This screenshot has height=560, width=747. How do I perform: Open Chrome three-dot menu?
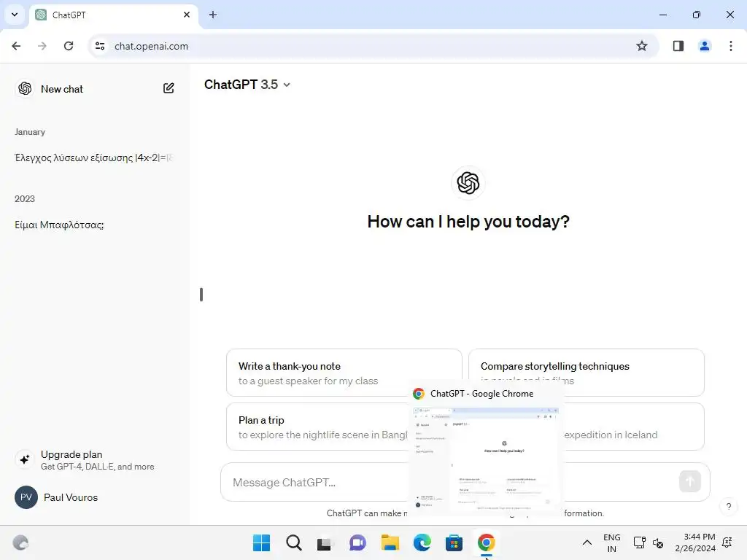(x=731, y=46)
